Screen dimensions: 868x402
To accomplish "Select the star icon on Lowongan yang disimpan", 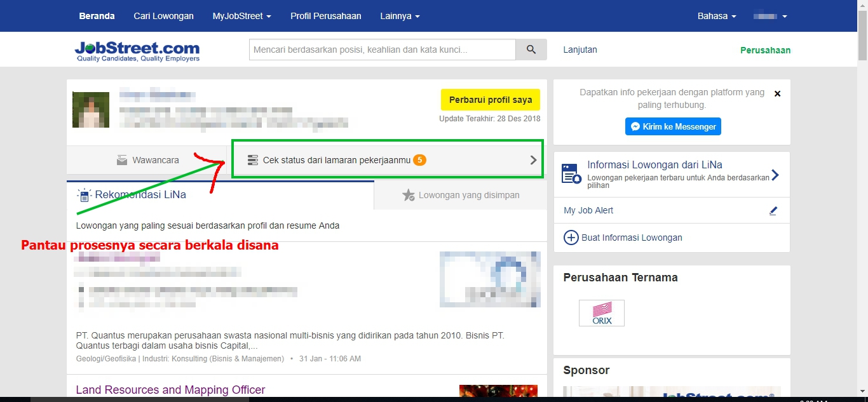I will 409,195.
